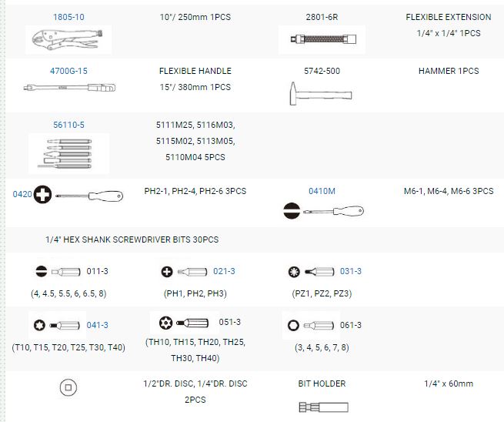Click the bit holder image
The width and height of the screenshot is (504, 422).
[x=322, y=407]
